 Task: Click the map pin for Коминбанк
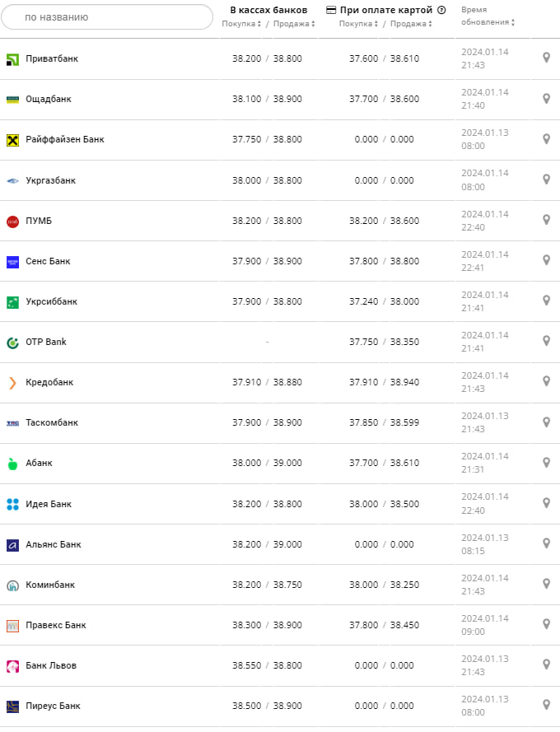pos(546,584)
